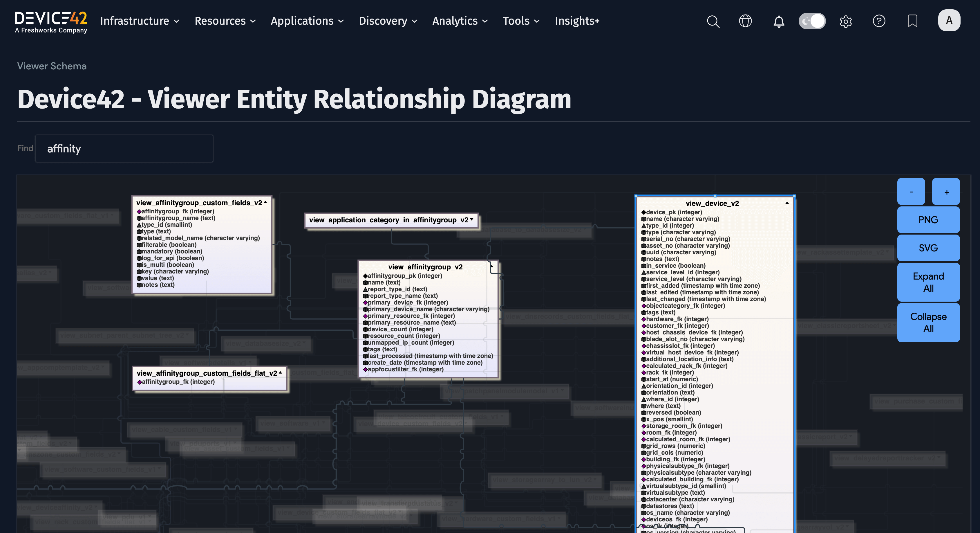The width and height of the screenshot is (980, 533).
Task: Click affinitygroup_pk (integer) field
Action: [x=402, y=275]
